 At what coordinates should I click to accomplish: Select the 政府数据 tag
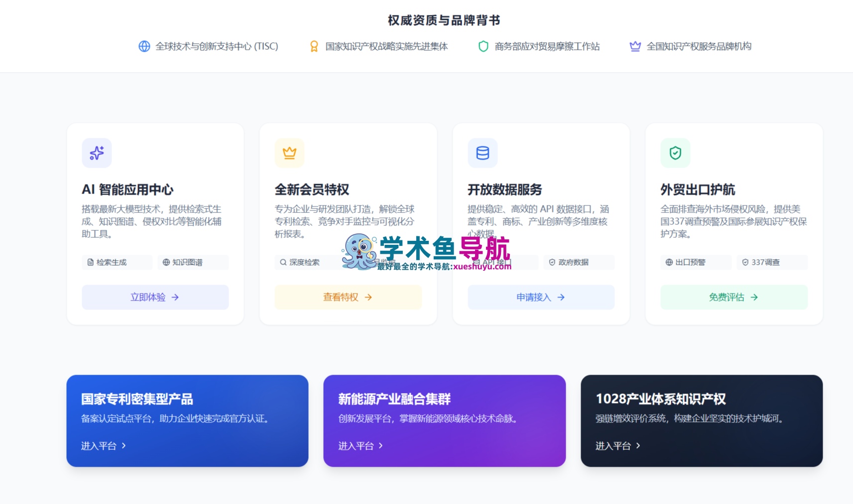click(579, 262)
